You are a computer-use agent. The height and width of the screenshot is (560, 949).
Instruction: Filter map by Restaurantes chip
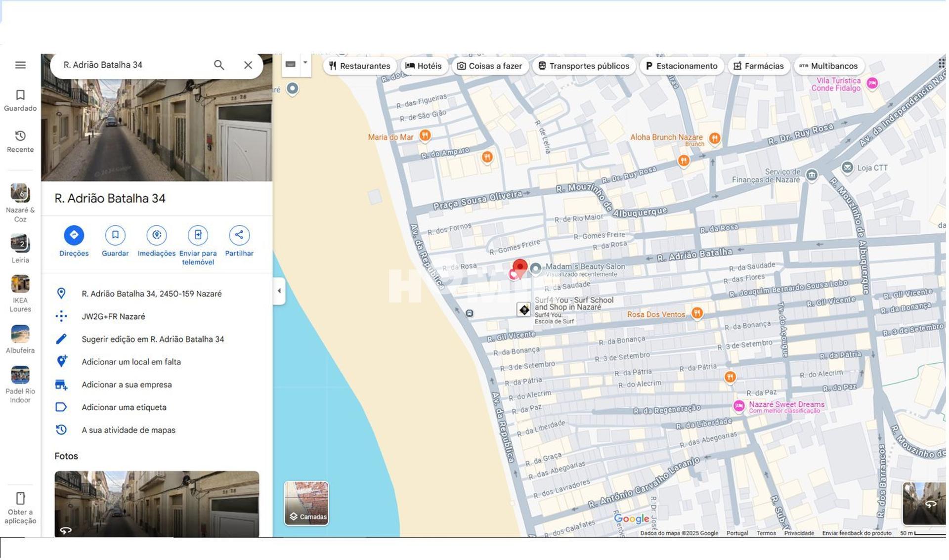[359, 66]
